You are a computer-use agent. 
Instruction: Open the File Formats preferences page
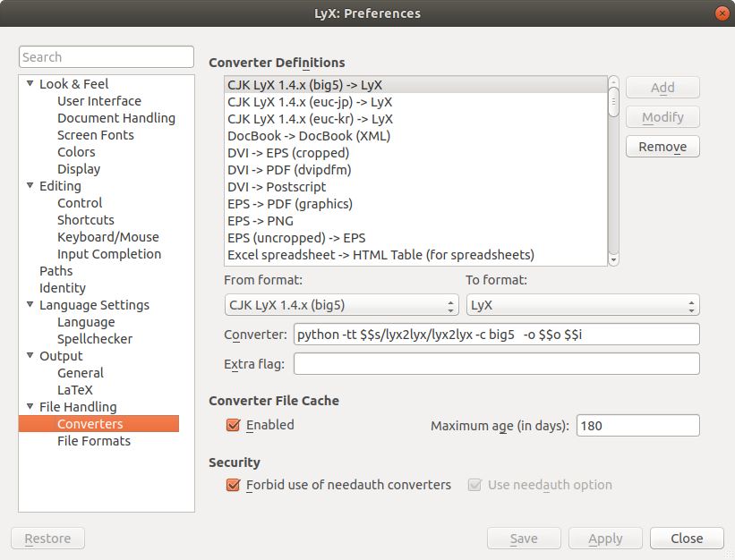coord(93,441)
